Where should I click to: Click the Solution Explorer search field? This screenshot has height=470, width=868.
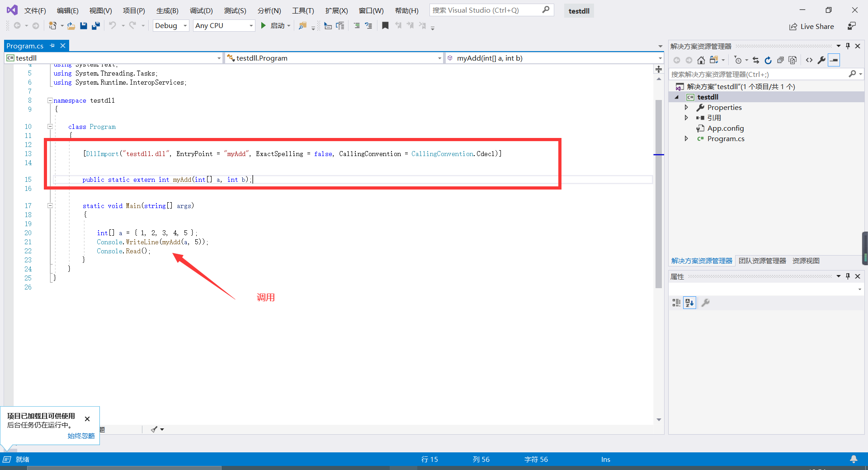coord(766,74)
